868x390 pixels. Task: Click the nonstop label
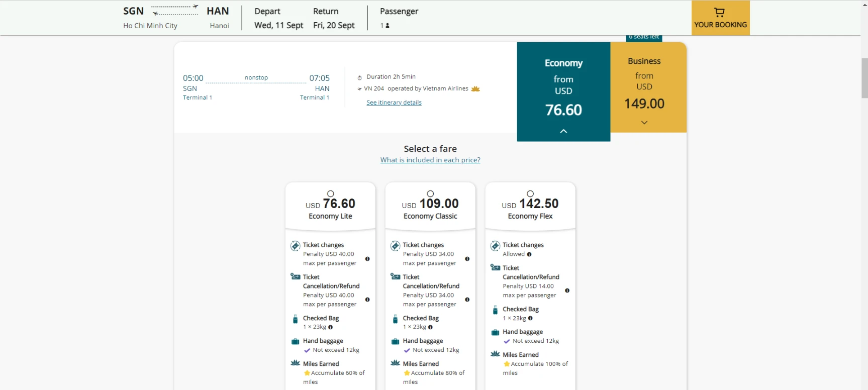[256, 77]
